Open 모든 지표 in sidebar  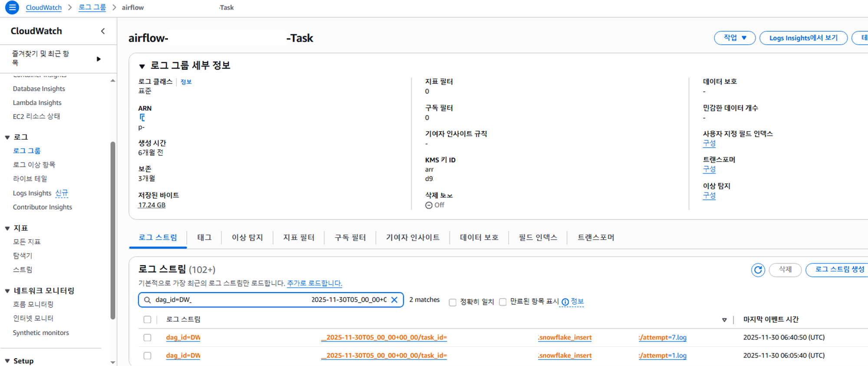[x=26, y=242]
